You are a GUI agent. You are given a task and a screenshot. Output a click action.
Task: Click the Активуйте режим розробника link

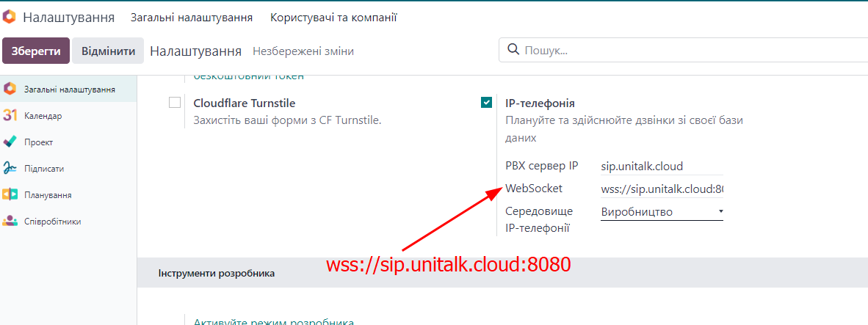coord(273,321)
